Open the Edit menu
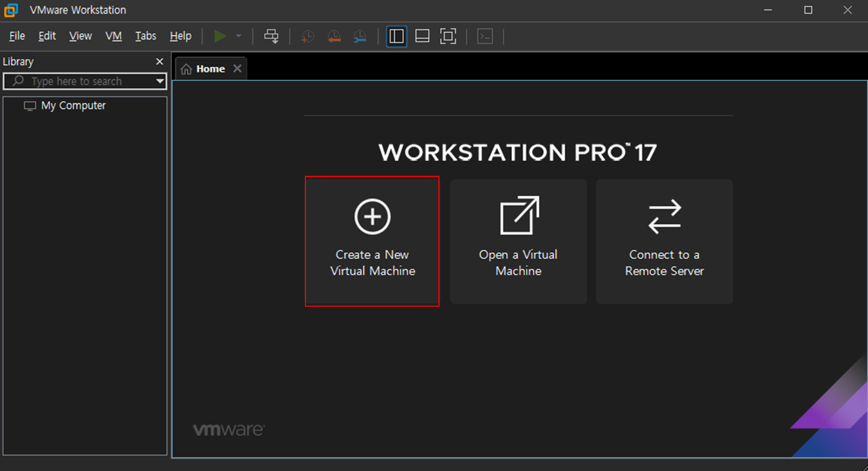868x471 pixels. (x=47, y=36)
